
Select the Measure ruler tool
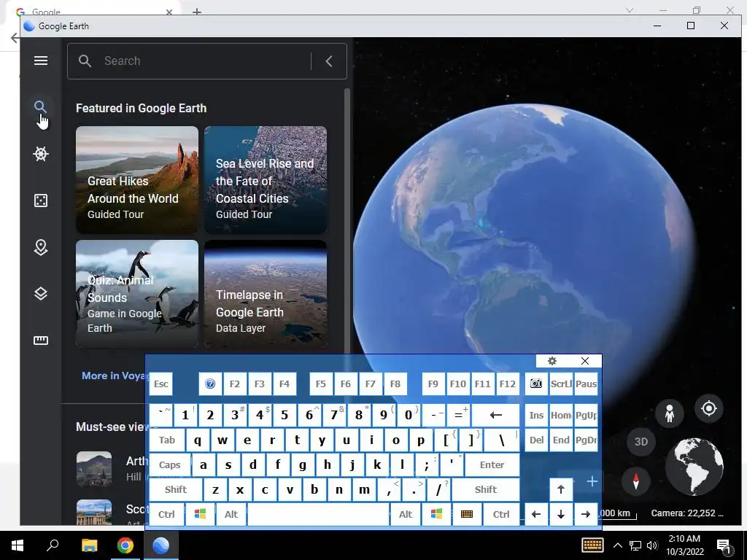(41, 340)
